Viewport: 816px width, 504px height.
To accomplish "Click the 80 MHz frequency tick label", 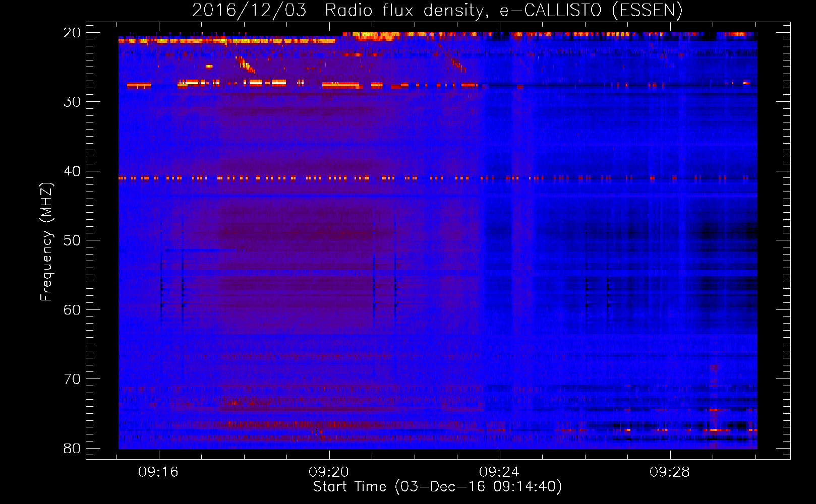I will (72, 449).
